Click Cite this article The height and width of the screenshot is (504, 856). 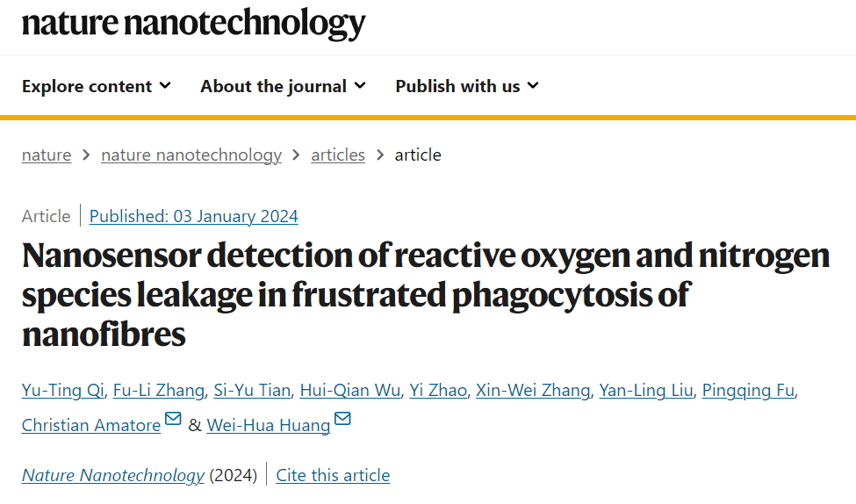[x=333, y=475]
